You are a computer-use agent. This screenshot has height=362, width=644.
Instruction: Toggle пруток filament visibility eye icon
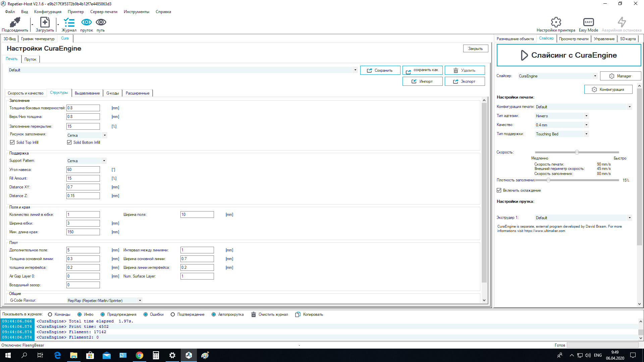click(87, 22)
